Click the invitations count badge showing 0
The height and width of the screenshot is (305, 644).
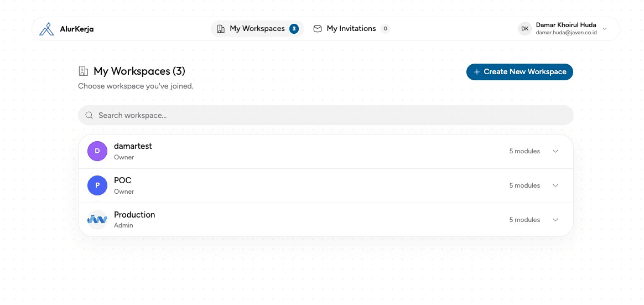pos(385,29)
